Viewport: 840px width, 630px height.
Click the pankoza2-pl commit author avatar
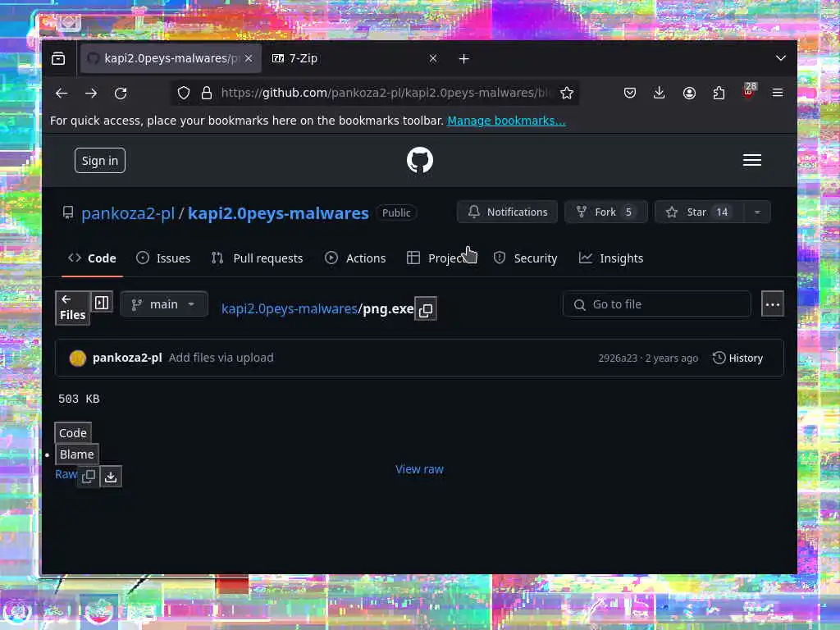[x=78, y=358]
